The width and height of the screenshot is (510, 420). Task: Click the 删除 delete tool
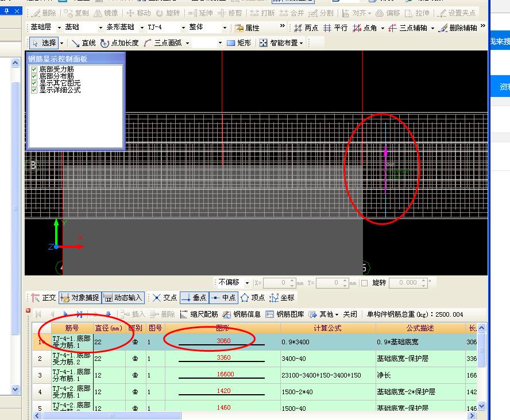(x=44, y=13)
